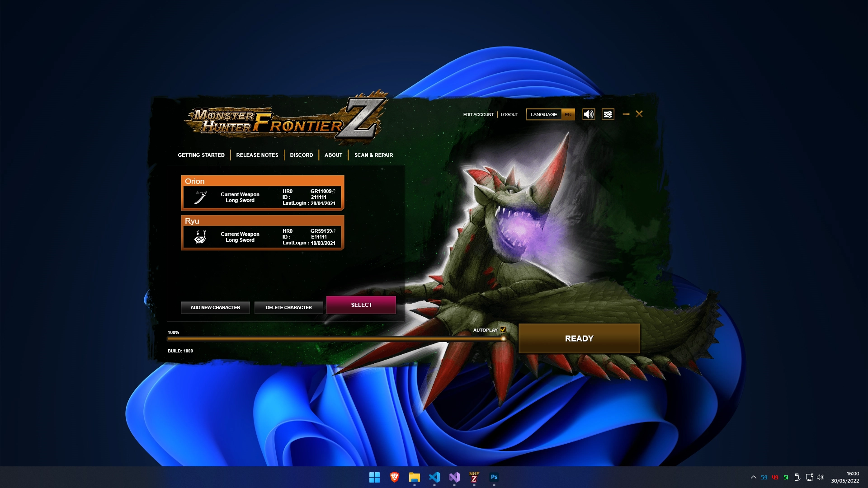
Task: Open the Scan & Repair section
Action: click(374, 155)
